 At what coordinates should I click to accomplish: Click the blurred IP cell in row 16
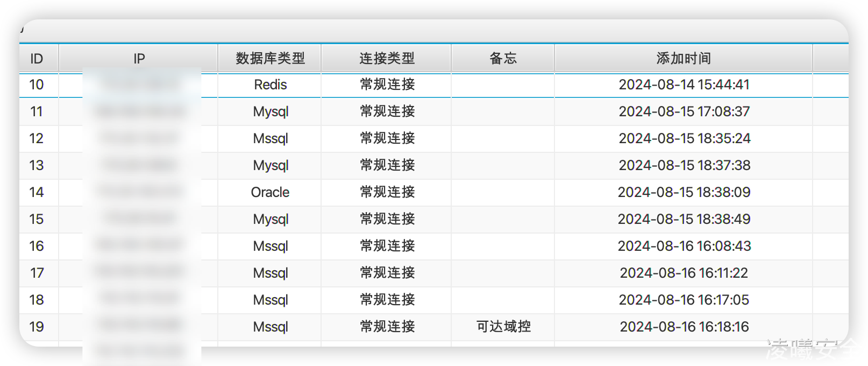click(140, 247)
